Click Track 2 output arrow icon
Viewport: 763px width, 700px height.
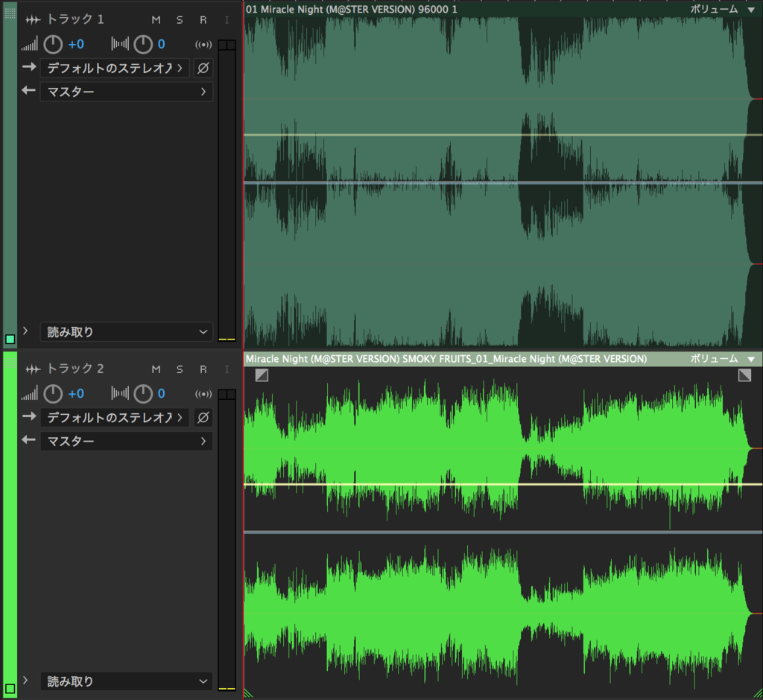(29, 440)
